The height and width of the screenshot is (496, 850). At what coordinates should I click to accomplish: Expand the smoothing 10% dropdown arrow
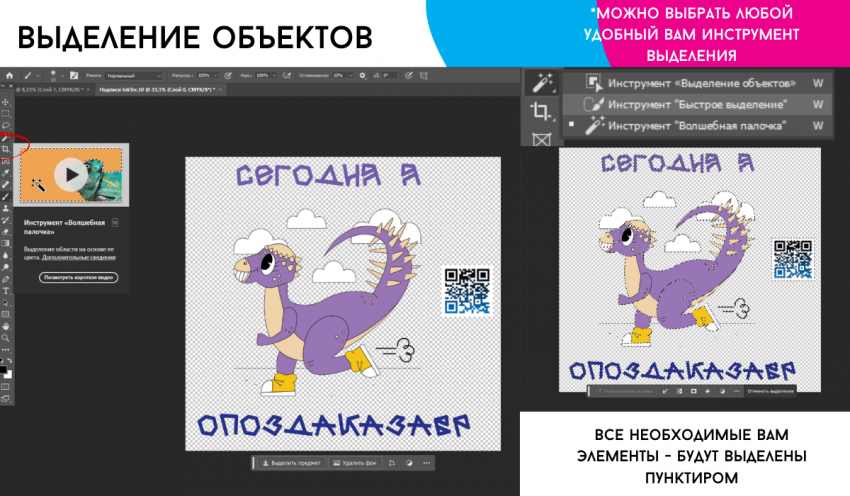pos(351,75)
